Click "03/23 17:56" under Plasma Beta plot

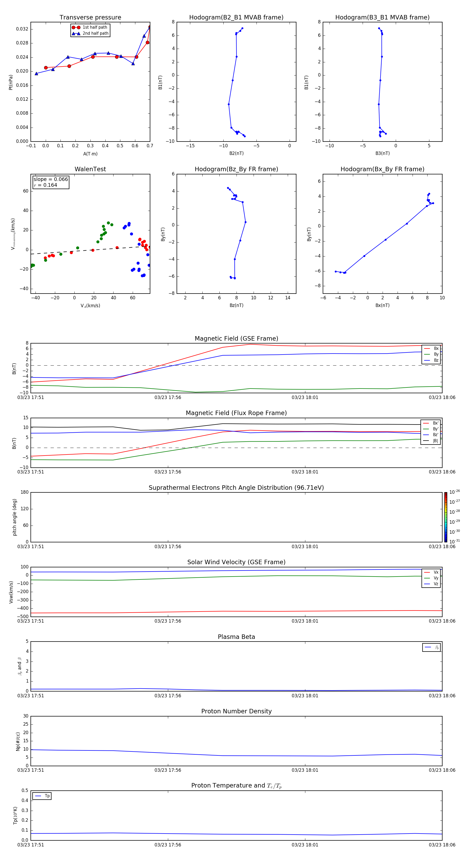click(x=168, y=696)
